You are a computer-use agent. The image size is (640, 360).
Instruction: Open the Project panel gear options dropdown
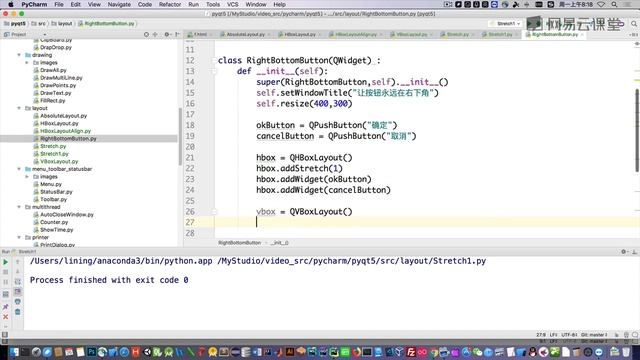coord(167,35)
